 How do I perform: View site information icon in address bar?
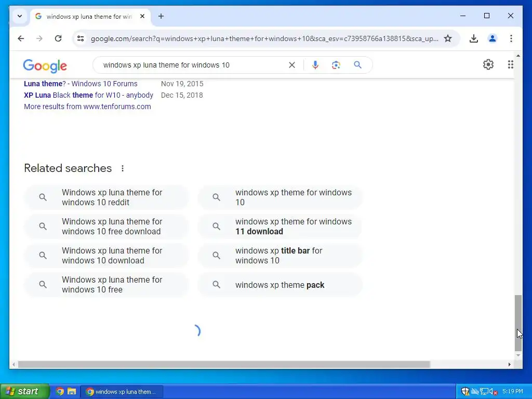[x=81, y=38]
